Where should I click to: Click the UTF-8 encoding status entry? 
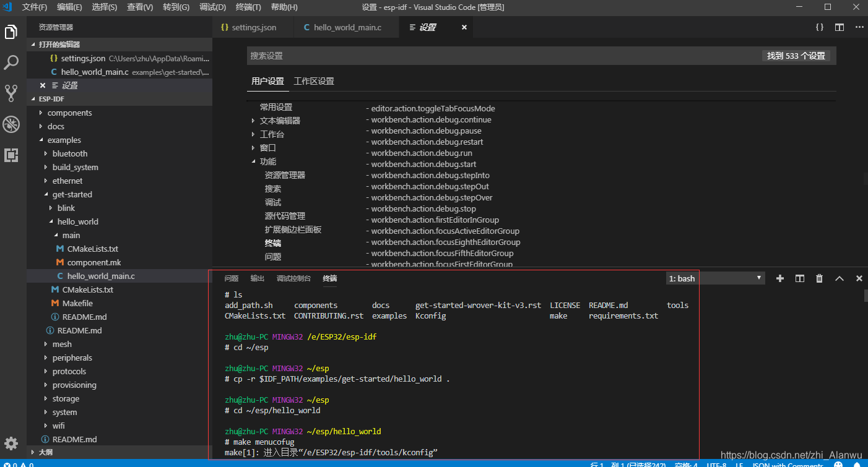pos(716,465)
